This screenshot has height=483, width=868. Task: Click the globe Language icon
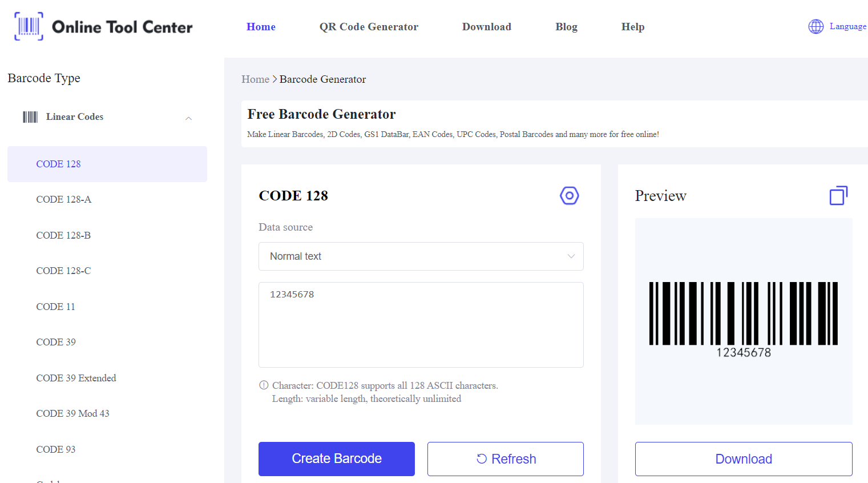pyautogui.click(x=816, y=26)
